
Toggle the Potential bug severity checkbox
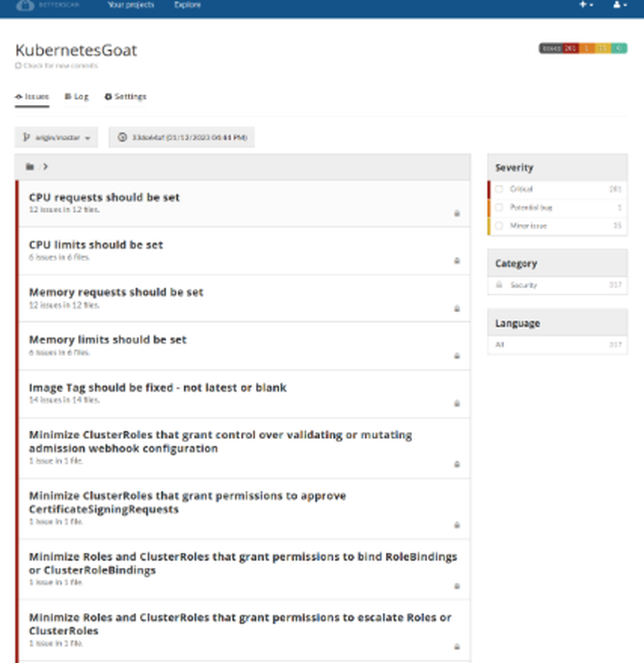(499, 207)
